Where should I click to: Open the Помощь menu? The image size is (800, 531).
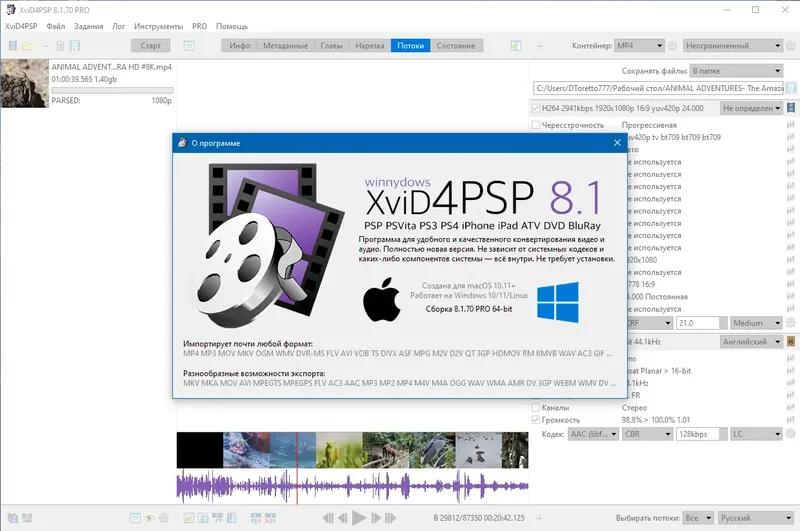tap(232, 26)
